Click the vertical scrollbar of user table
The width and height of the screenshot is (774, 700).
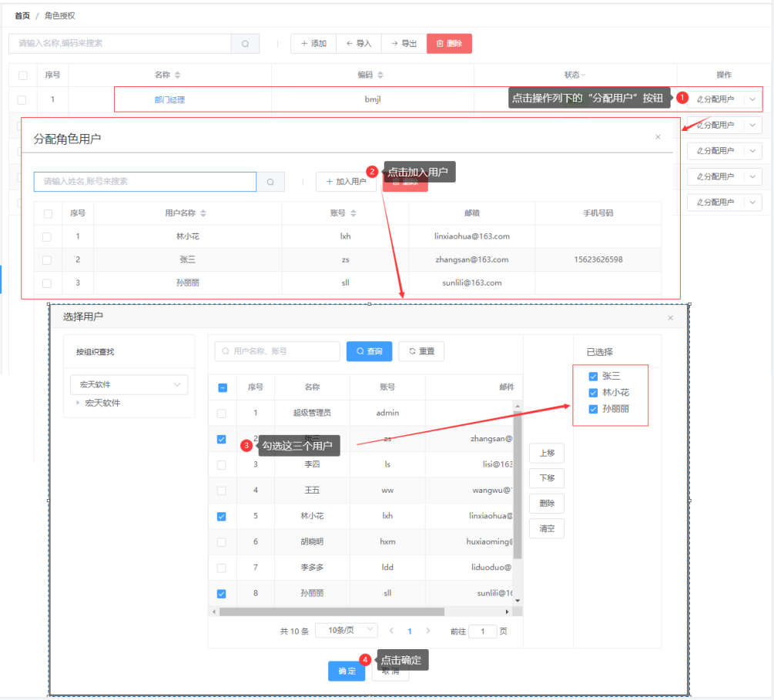[x=518, y=484]
